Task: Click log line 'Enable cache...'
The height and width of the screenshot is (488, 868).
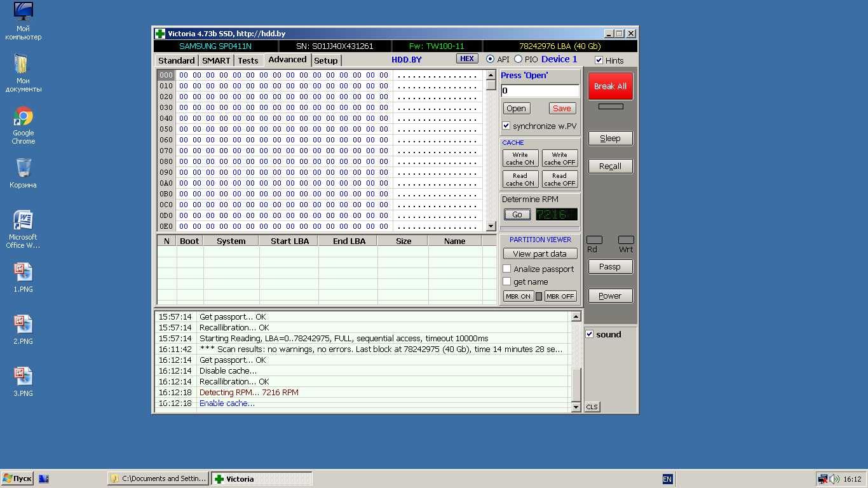Action: pyautogui.click(x=227, y=403)
